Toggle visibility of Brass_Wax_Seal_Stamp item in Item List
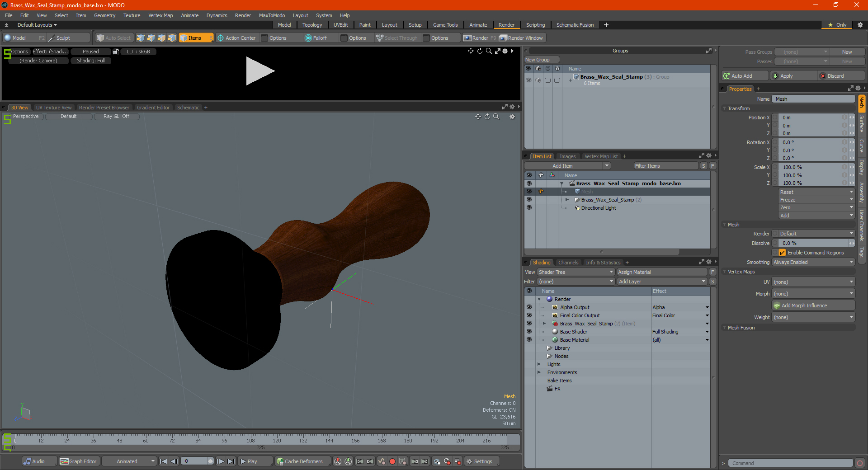 (529, 200)
